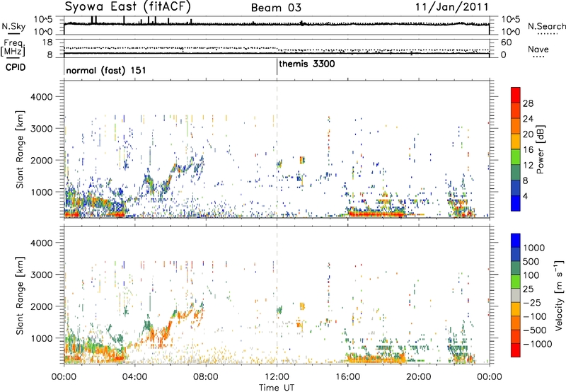Select the Beam 03 header label
566x392 pixels.
pos(276,8)
